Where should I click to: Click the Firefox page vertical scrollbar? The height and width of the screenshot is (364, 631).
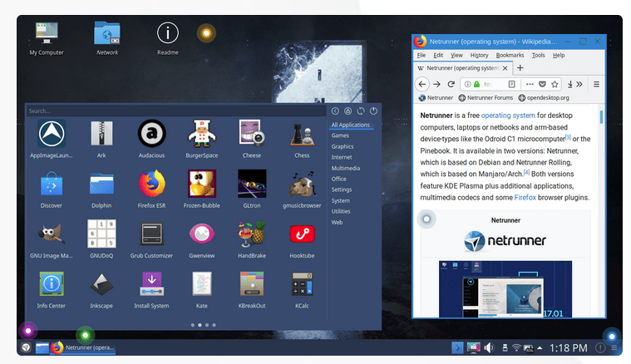(601, 117)
